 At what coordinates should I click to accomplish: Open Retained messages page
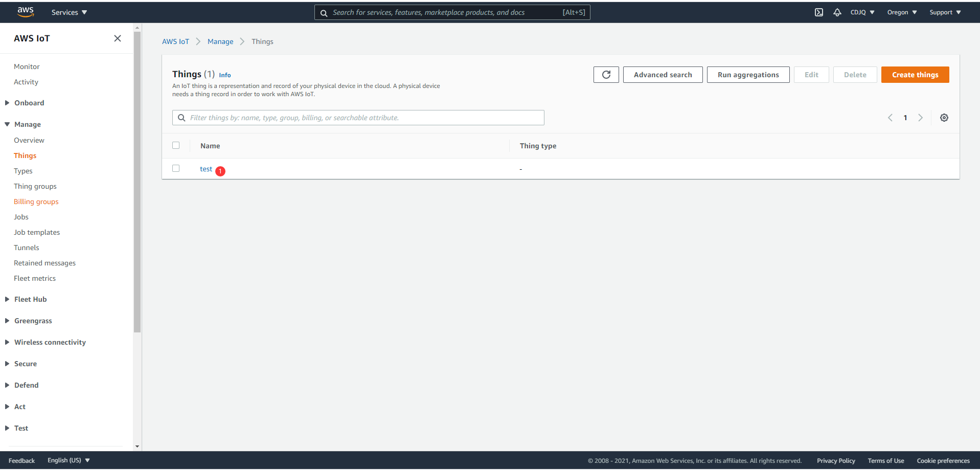click(45, 263)
